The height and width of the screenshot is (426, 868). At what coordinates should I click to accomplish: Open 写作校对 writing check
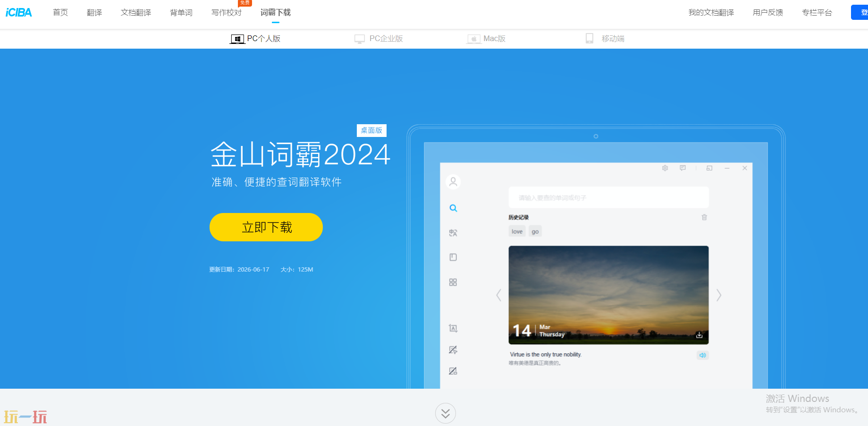point(227,13)
